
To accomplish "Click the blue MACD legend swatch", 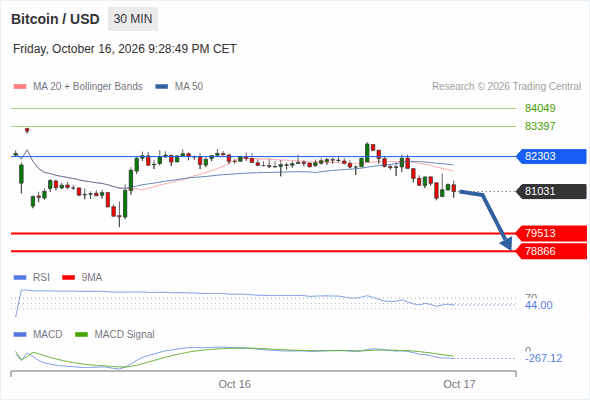I will click(20, 335).
